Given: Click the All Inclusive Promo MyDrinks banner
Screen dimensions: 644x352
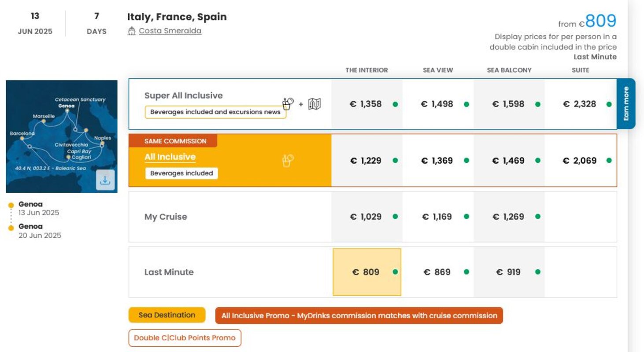Looking at the screenshot, I should tap(359, 315).
